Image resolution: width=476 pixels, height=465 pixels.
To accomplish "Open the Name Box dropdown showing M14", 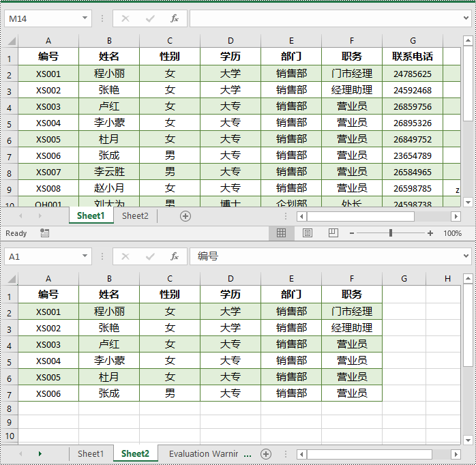I will click(x=85, y=18).
